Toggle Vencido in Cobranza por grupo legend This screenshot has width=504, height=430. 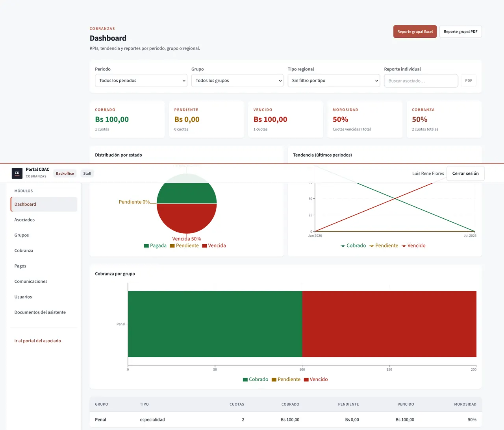316,379
